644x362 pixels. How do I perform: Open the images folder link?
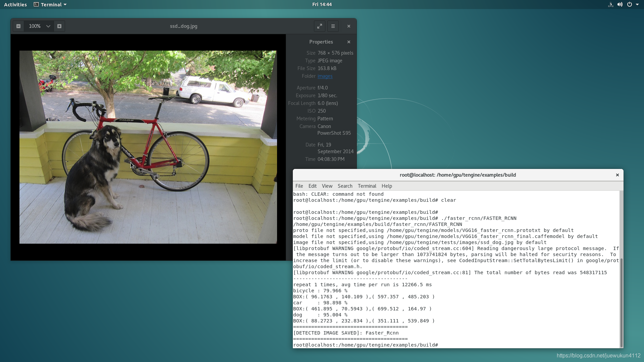(325, 76)
